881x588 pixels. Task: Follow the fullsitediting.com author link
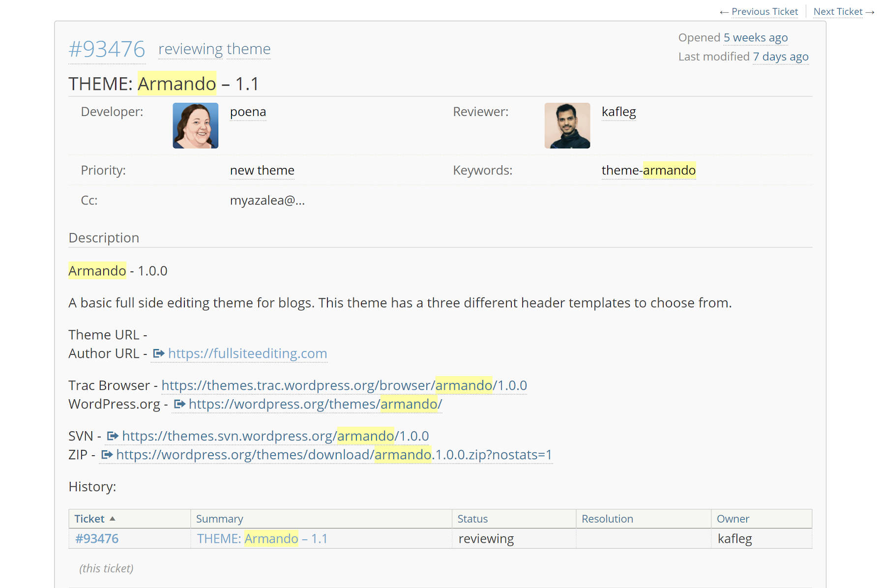pyautogui.click(x=247, y=353)
